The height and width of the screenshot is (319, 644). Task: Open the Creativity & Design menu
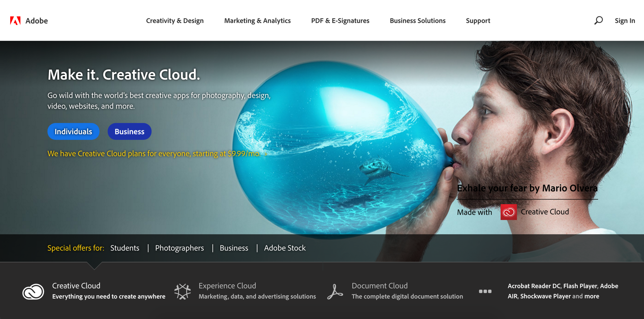[x=175, y=21]
